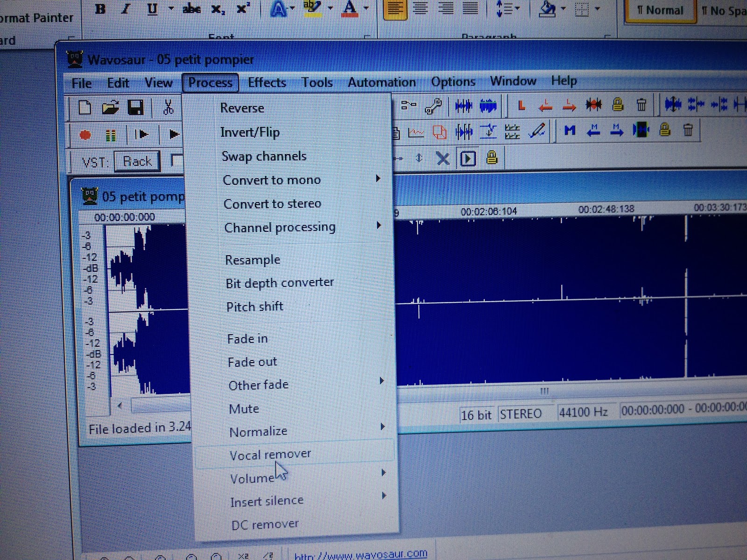This screenshot has height=560, width=747.
Task: Click the Save floppy disk icon
Action: coord(135,108)
